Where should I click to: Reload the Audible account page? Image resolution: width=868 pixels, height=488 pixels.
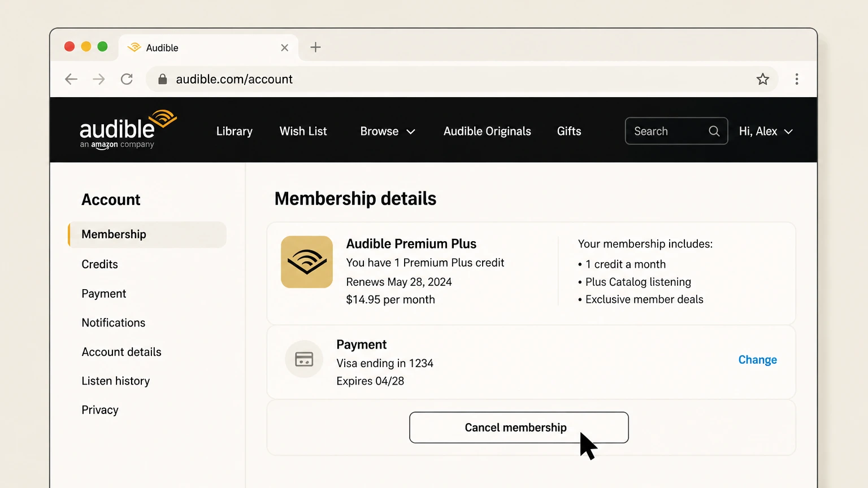[127, 79]
